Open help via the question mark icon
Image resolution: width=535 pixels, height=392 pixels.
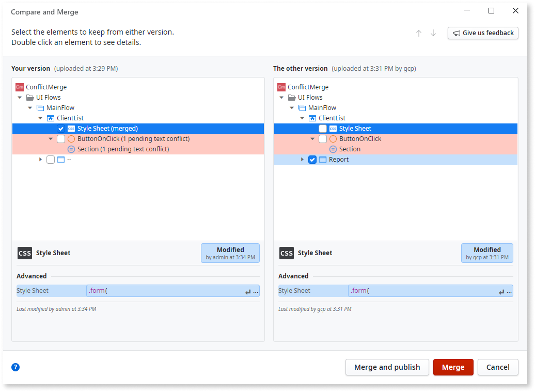15,367
